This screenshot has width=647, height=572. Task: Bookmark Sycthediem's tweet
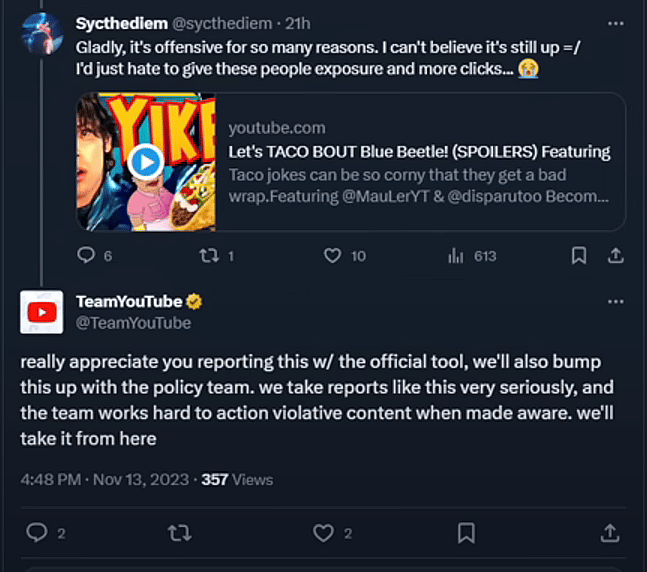coord(578,256)
